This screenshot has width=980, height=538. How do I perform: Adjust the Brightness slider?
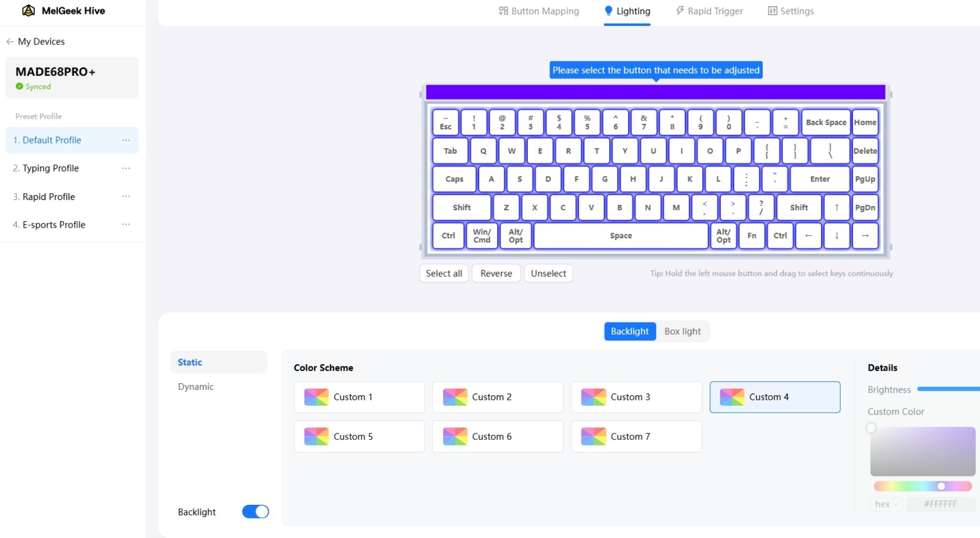tap(948, 390)
